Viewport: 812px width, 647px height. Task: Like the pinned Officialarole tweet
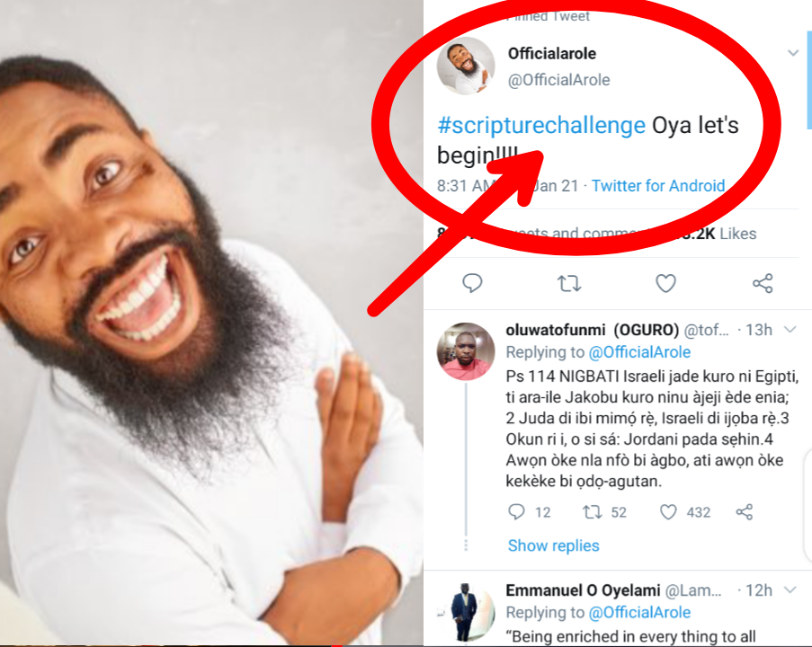(x=665, y=284)
